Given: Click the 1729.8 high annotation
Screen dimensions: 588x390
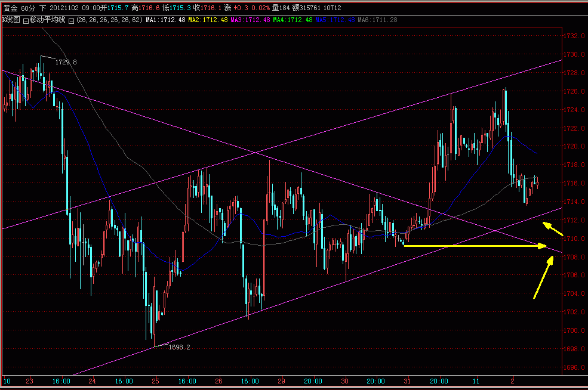Looking at the screenshot, I should click(66, 62).
